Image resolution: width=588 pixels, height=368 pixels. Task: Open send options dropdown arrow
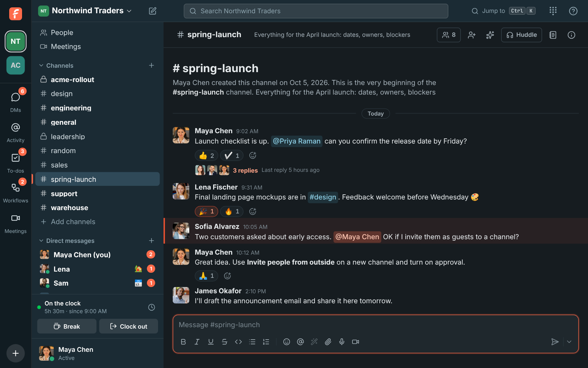(569, 342)
